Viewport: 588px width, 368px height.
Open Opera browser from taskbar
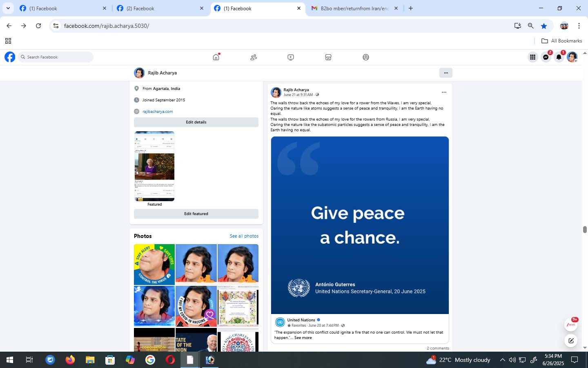tap(170, 360)
